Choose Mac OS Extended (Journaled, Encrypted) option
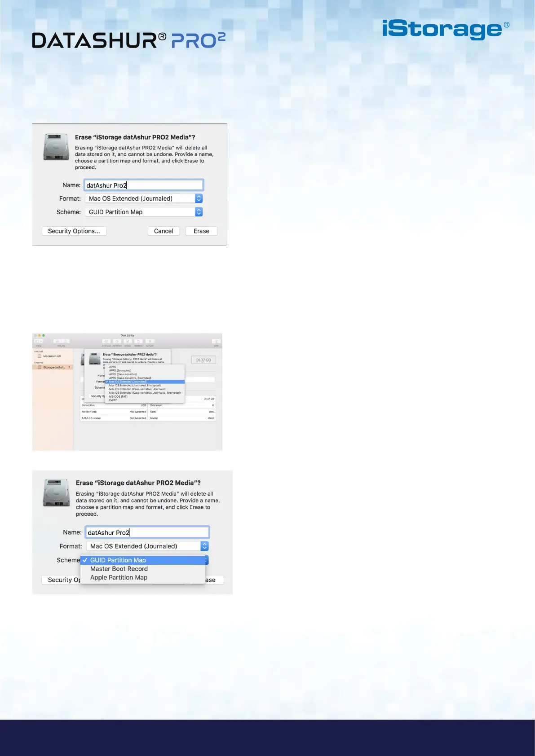Viewport: 535px width, 756px height. tap(145, 385)
